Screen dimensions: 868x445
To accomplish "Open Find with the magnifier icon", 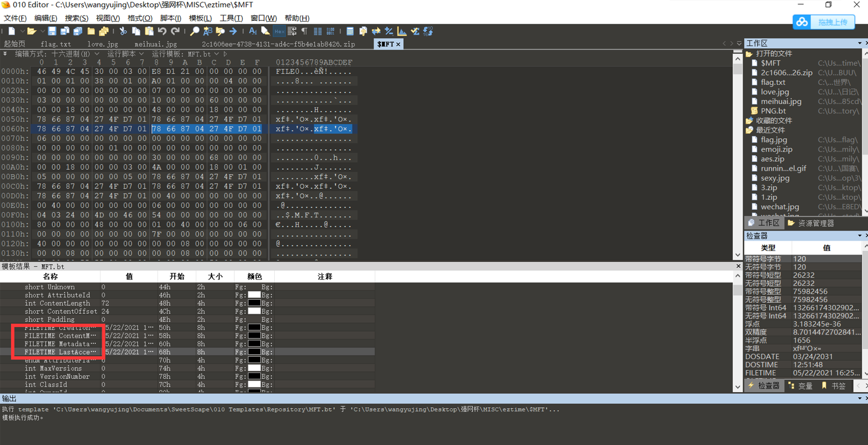I will (195, 31).
